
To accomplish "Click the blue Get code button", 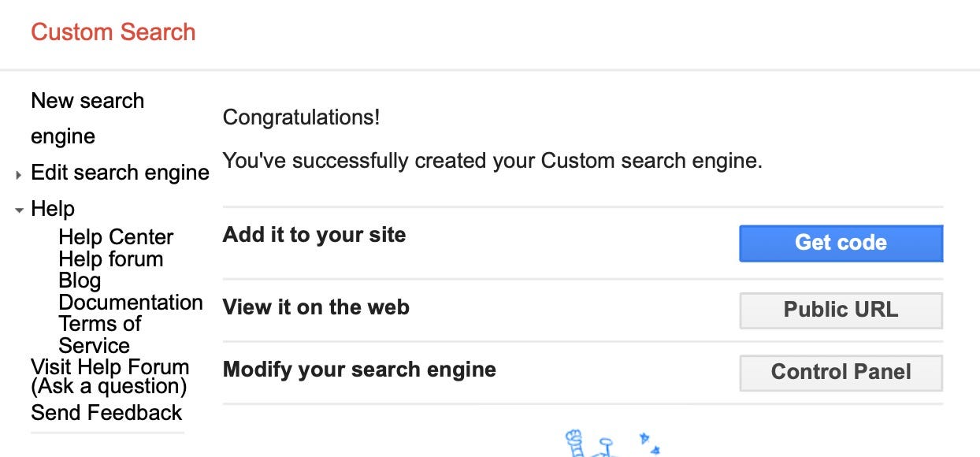I will [840, 243].
